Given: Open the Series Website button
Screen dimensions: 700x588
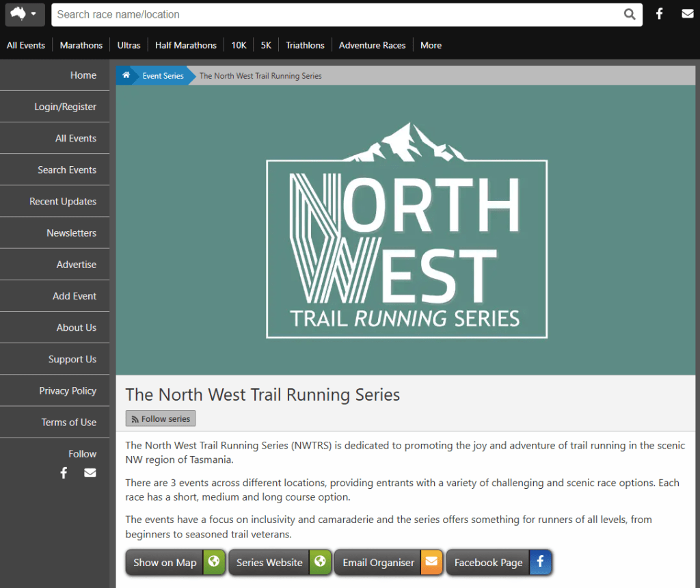Looking at the screenshot, I should (x=269, y=562).
